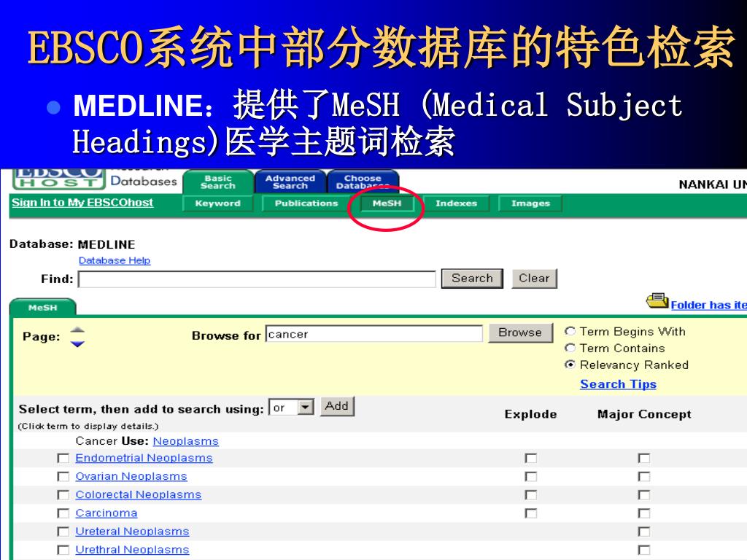Open the Choose Databases tab
747x560 pixels.
363,182
